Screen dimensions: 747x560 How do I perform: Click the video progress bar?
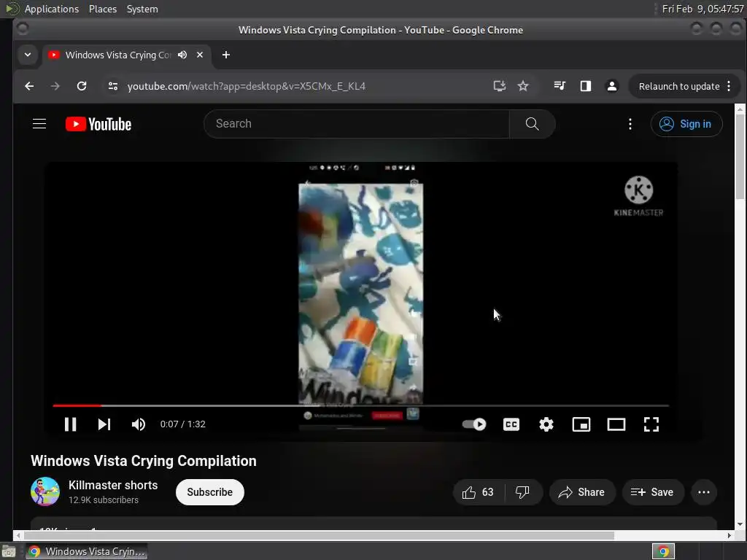point(360,405)
